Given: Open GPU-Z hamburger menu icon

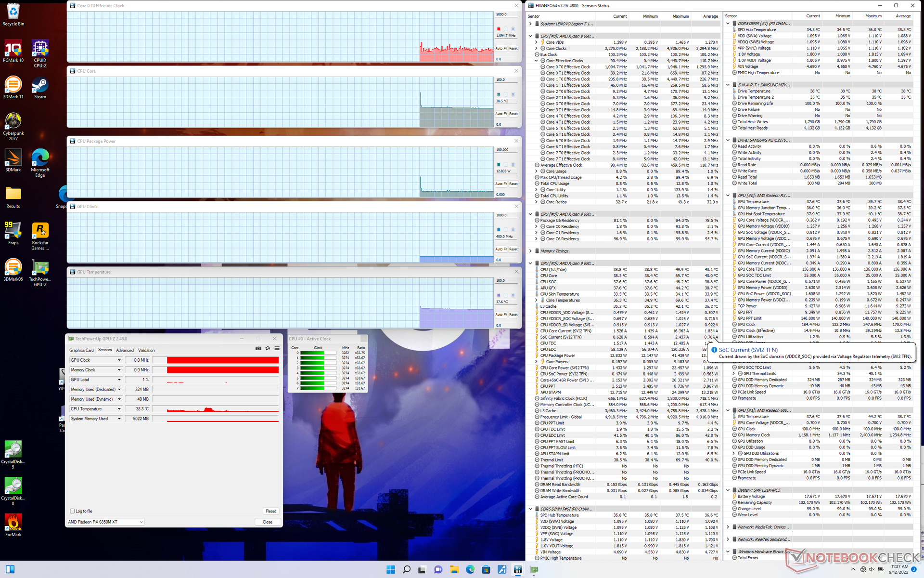Looking at the screenshot, I should click(277, 348).
